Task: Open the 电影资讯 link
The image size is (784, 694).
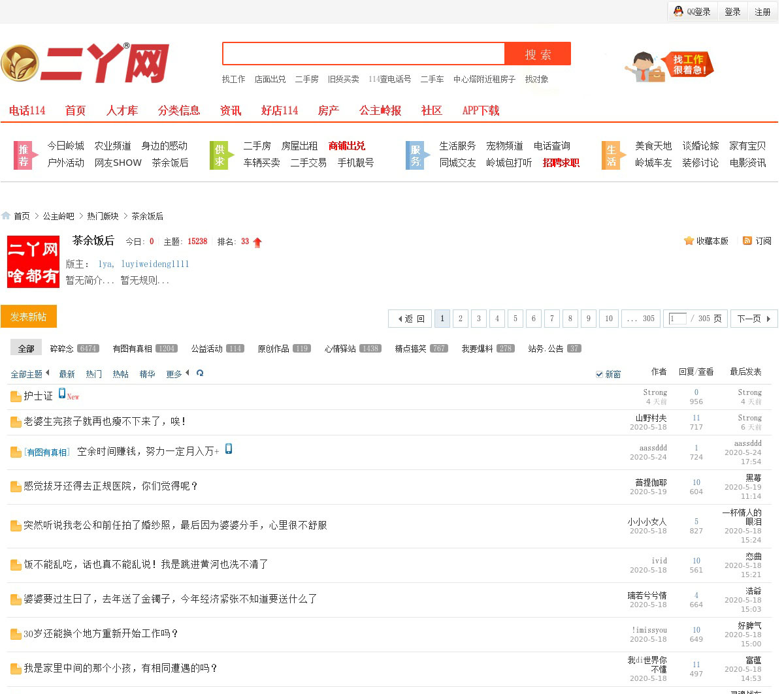Action: coord(747,163)
